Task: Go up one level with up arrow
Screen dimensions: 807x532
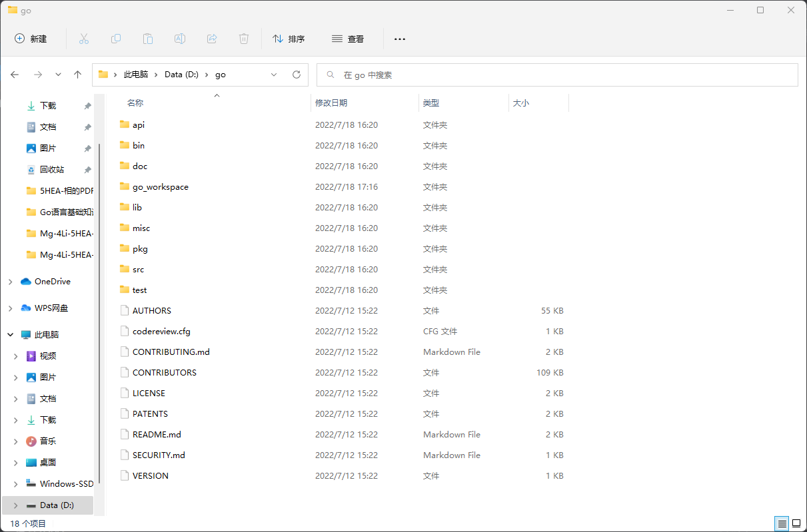Action: coord(78,75)
